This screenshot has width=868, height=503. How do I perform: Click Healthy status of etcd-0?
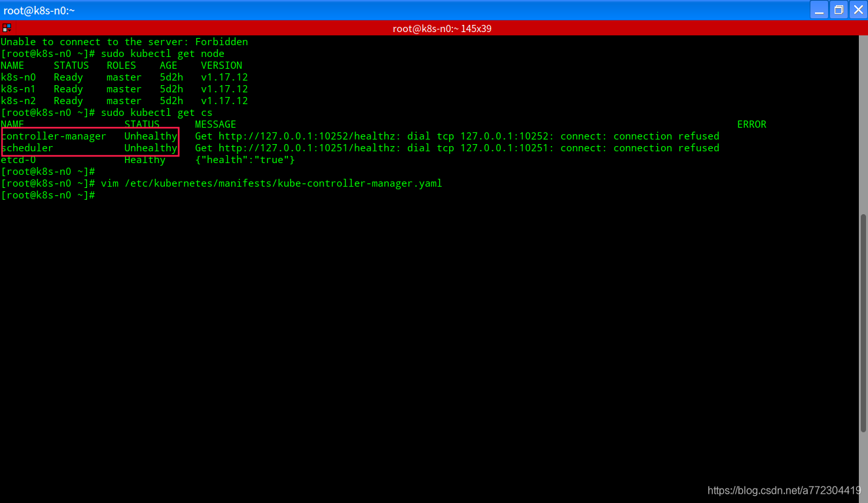pyautogui.click(x=145, y=160)
